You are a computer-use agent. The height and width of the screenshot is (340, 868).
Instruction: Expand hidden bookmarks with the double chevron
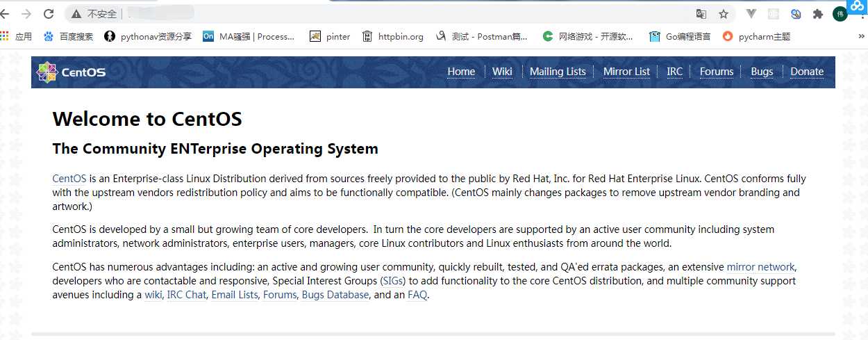coord(862,36)
